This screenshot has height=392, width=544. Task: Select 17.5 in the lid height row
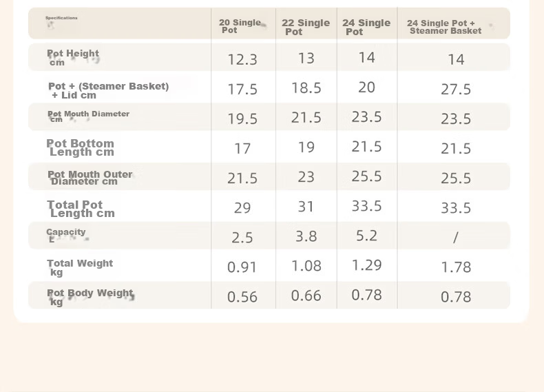[242, 90]
